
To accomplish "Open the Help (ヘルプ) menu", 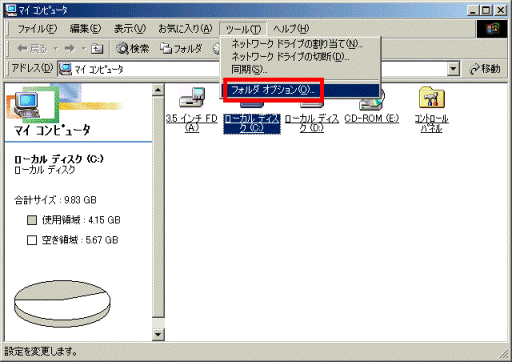I will click(x=291, y=29).
